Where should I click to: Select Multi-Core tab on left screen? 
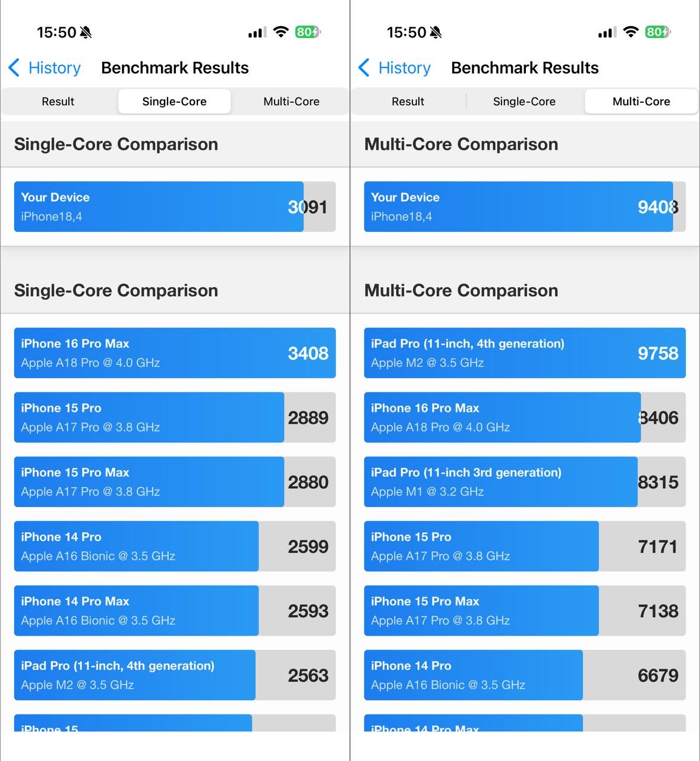click(x=291, y=102)
